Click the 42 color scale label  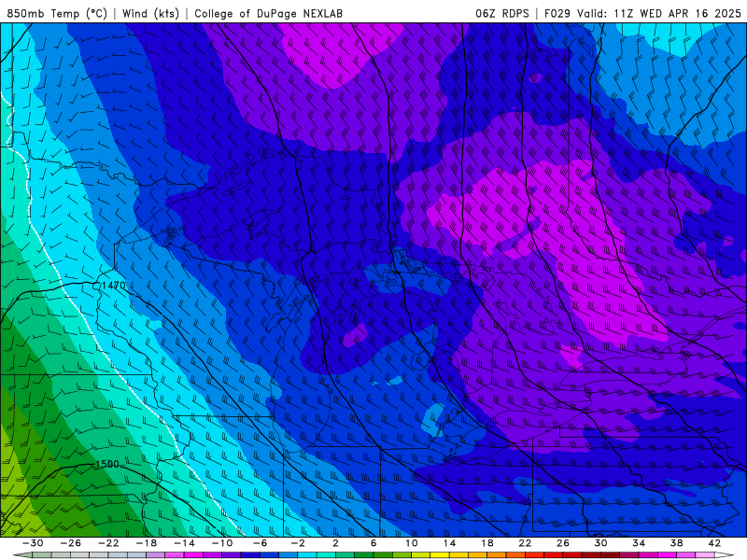(714, 543)
